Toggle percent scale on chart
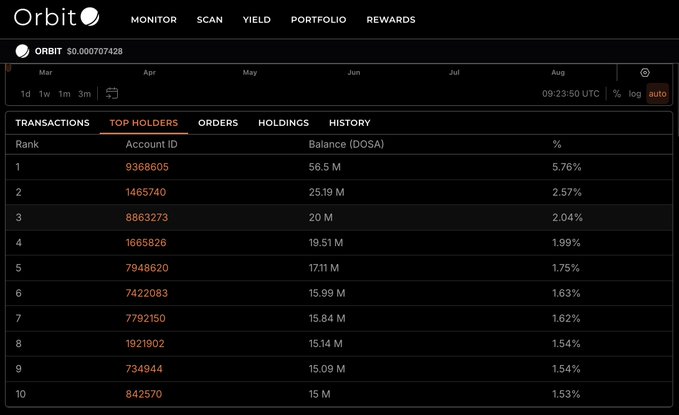 (617, 94)
